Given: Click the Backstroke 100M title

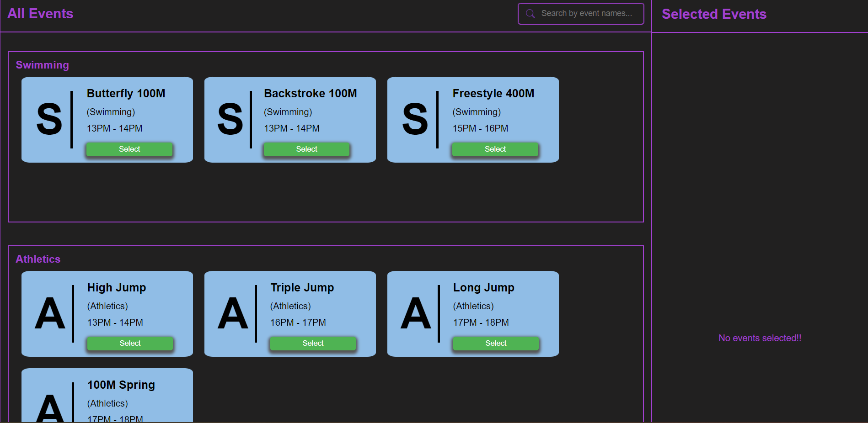Looking at the screenshot, I should point(311,94).
